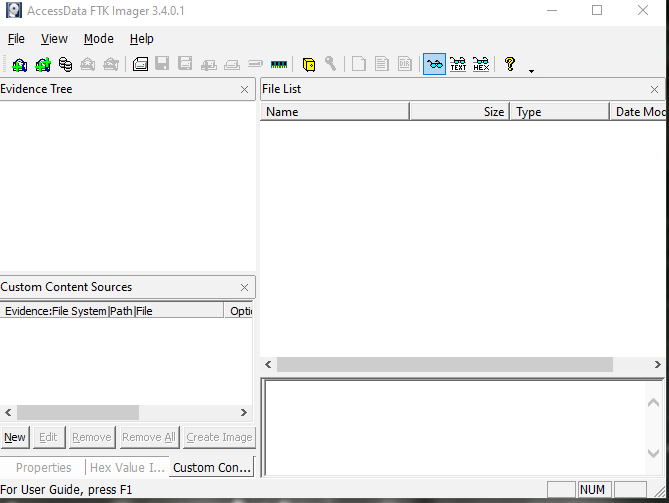
Task: Open the Mode menu
Action: (99, 39)
